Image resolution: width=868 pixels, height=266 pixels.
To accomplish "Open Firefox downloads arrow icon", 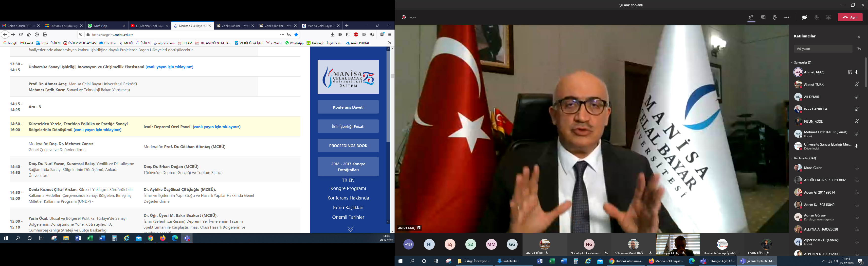I will [x=332, y=35].
